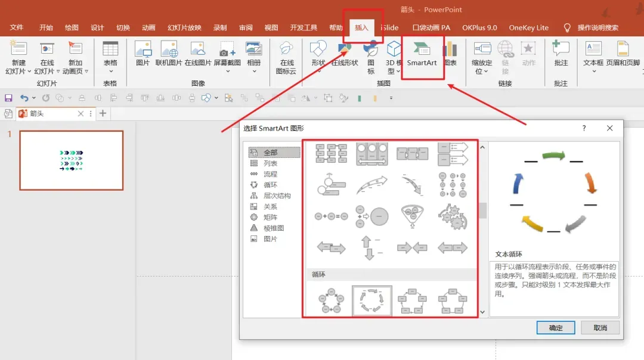Screen dimensions: 644x360
Task: Click the Chart (图表) icon
Action: click(x=450, y=49)
